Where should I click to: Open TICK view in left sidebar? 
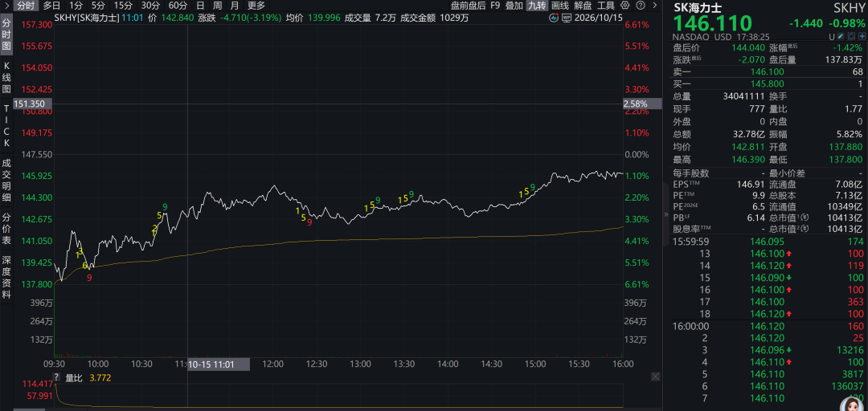pos(6,124)
